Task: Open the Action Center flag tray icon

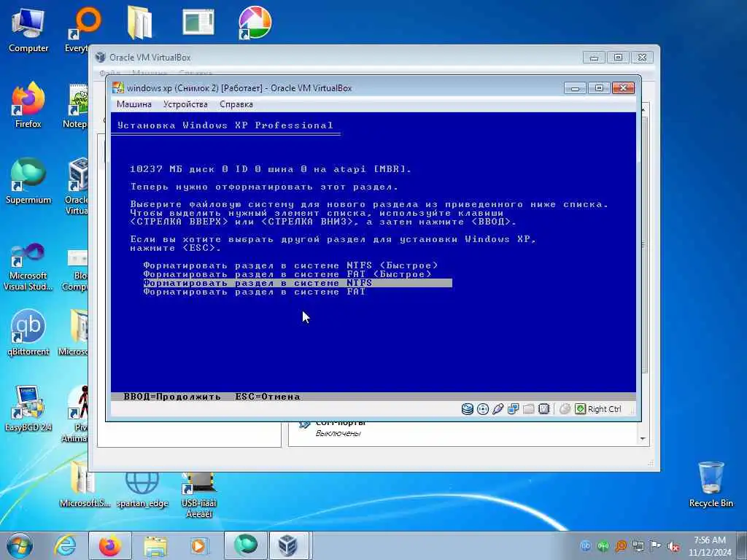Action: click(x=656, y=546)
